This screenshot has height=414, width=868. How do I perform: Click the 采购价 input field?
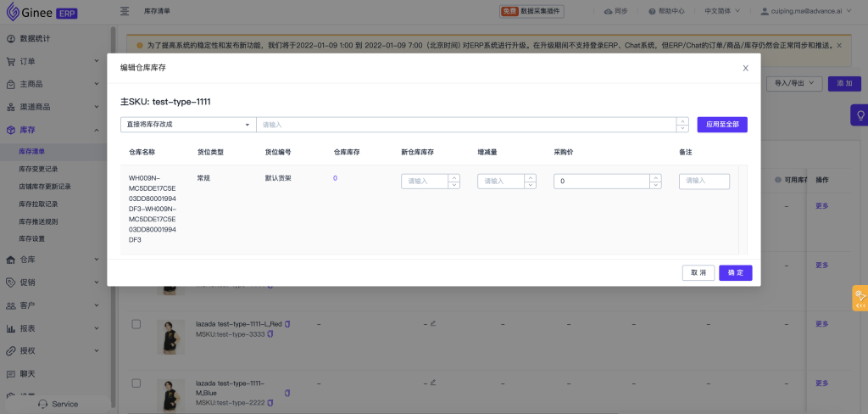click(602, 181)
